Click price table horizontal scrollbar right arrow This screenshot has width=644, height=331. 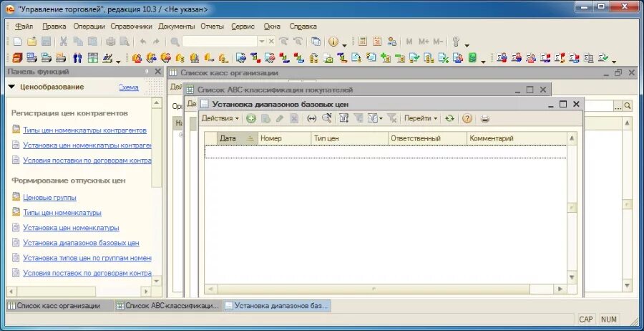tap(560, 289)
